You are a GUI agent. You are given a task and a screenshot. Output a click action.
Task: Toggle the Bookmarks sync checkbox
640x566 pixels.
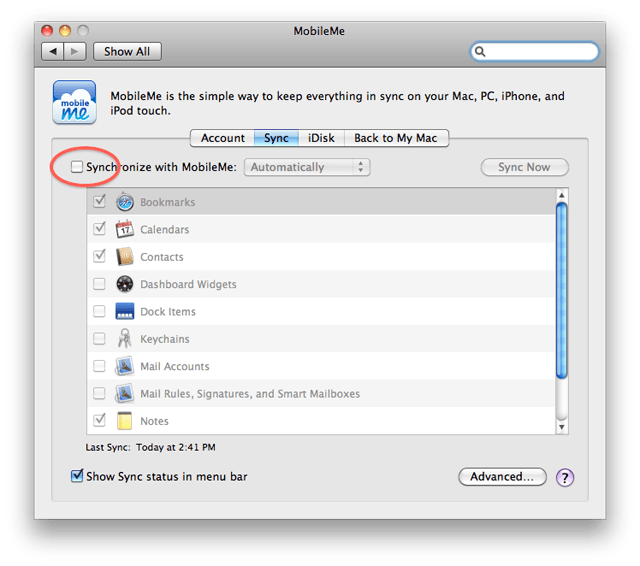99,202
